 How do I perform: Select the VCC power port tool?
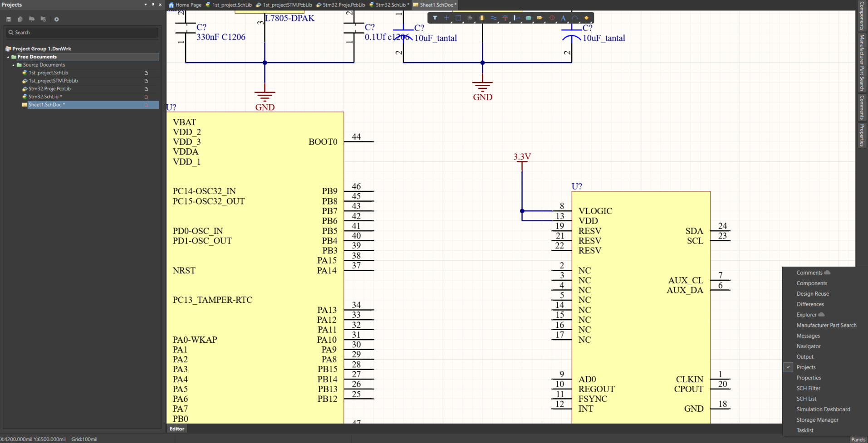505,18
